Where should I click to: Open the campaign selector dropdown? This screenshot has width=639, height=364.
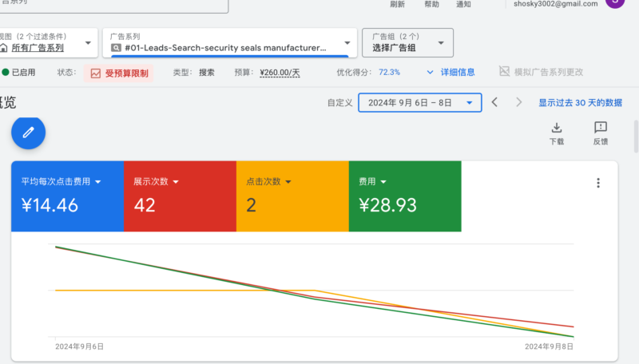click(x=230, y=42)
